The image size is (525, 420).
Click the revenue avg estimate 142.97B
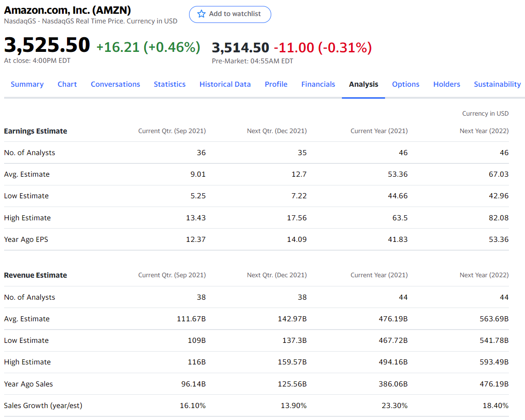click(292, 319)
